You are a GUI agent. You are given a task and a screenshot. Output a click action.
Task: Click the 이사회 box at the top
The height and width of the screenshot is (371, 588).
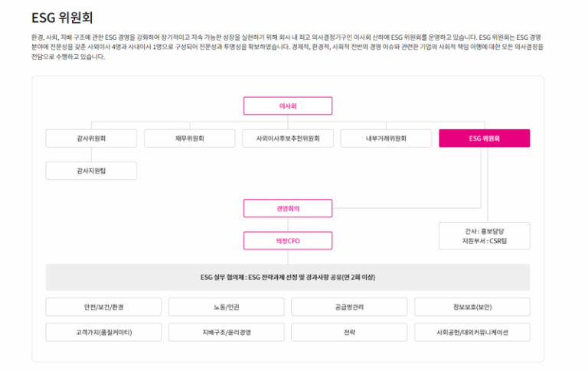[288, 106]
